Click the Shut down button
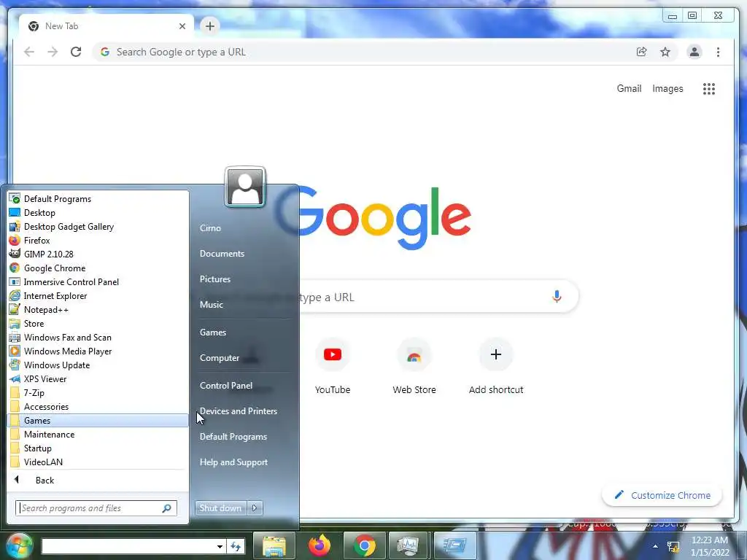Image resolution: width=747 pixels, height=560 pixels. coord(220,508)
